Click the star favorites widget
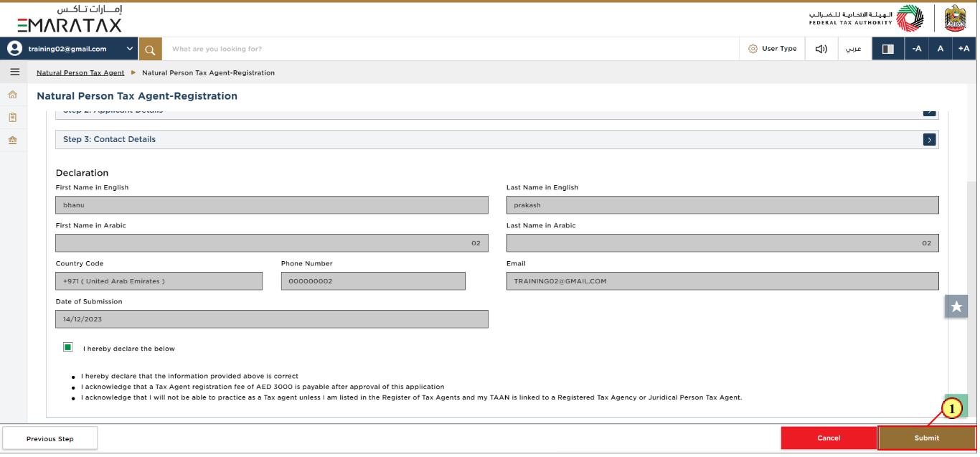Viewport: 980px width, 457px height. pyautogui.click(x=956, y=306)
